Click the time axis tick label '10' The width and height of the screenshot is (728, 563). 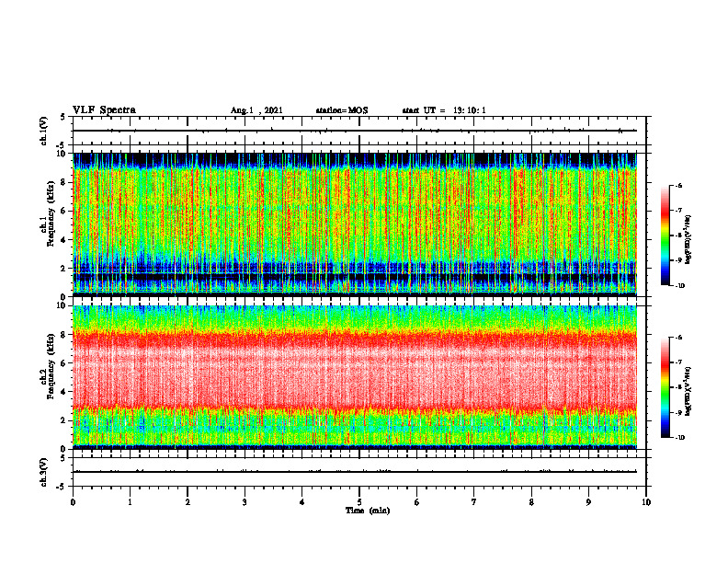tap(646, 502)
